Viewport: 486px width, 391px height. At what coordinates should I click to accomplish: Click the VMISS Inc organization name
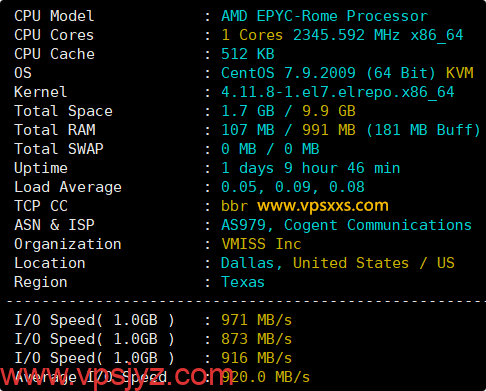point(261,244)
